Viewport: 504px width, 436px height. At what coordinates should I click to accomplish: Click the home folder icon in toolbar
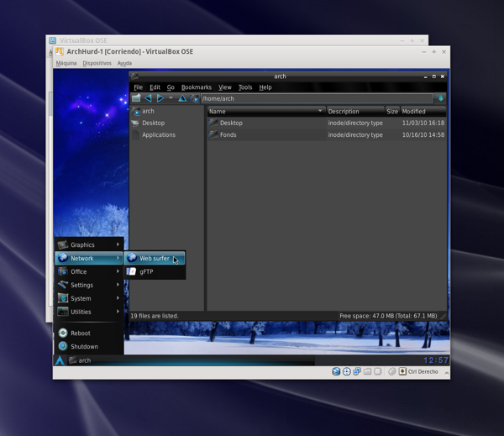[194, 98]
